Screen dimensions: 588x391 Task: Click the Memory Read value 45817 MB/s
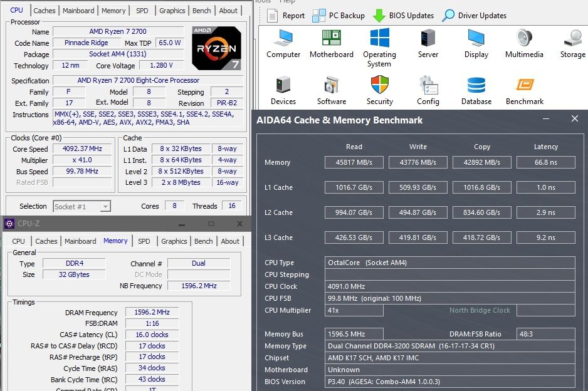(354, 162)
